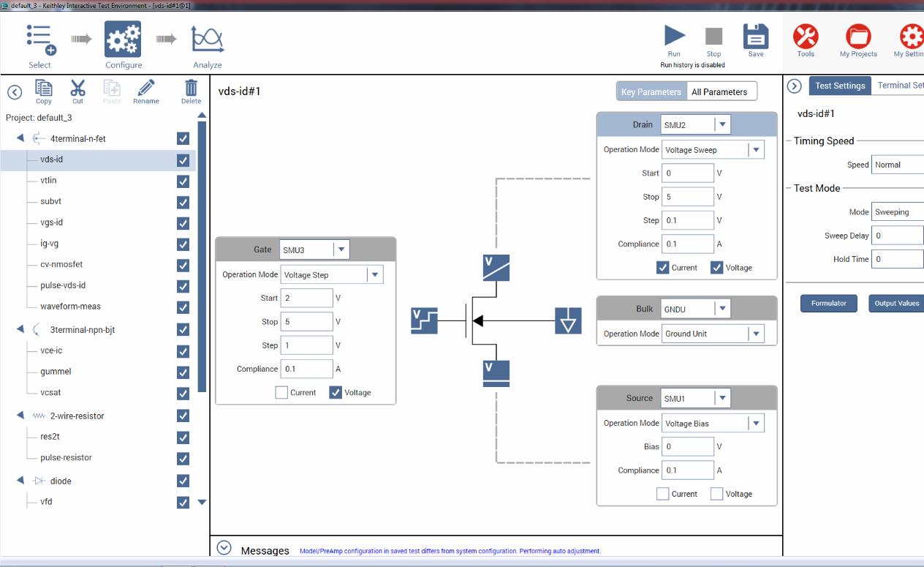Click the Sweep Delay input field
Screen dimensions: 924x567
pos(898,236)
